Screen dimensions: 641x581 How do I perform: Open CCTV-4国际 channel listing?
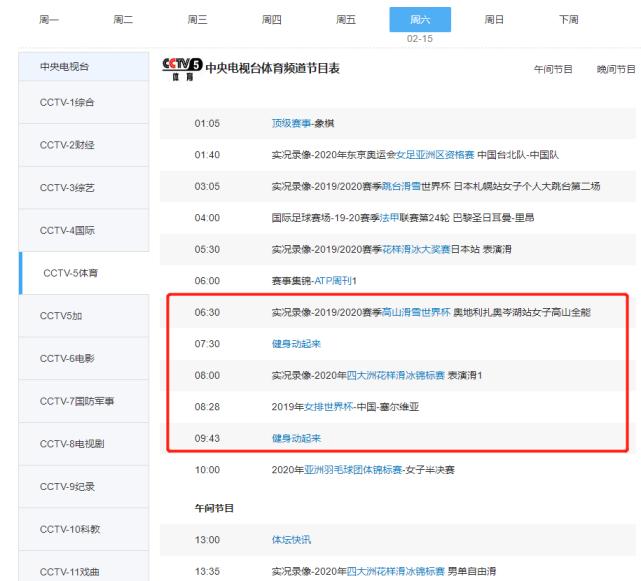coord(84,231)
